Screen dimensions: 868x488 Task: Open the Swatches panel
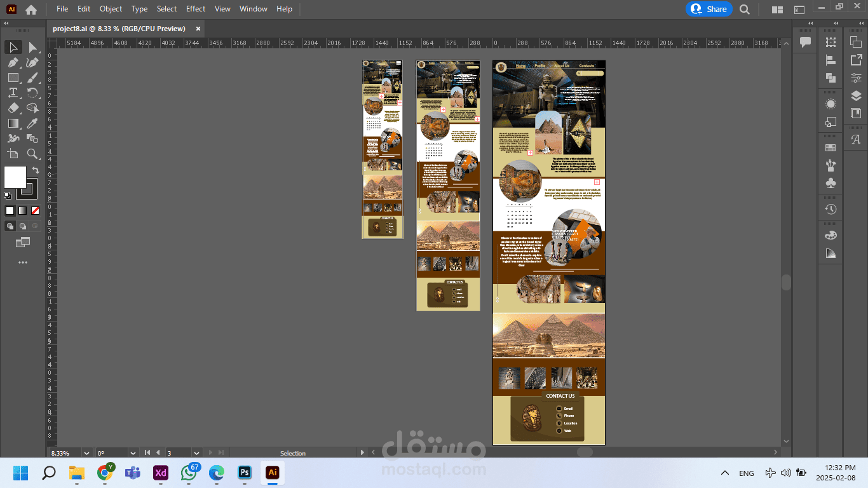tap(831, 148)
